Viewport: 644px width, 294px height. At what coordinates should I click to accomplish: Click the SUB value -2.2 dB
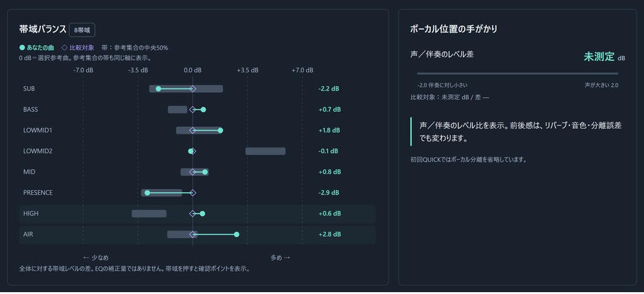[x=328, y=89]
